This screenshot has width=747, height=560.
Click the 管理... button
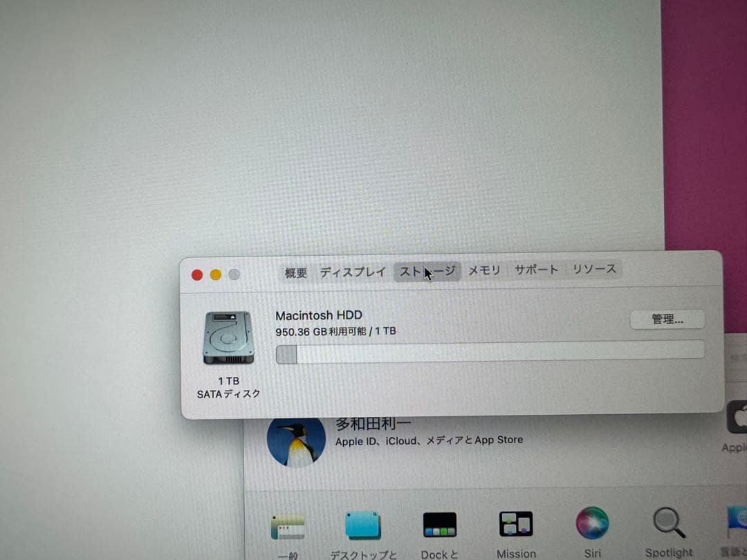667,319
